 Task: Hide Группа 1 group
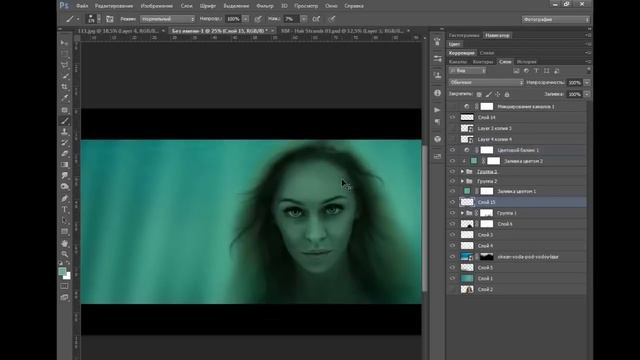pos(452,213)
